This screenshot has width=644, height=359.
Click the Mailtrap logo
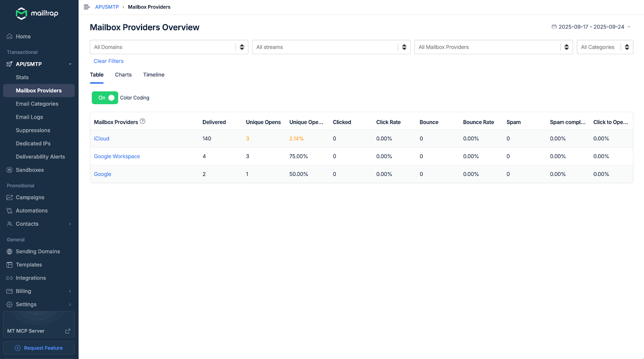(37, 13)
